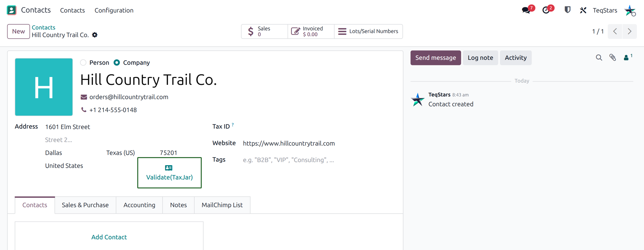The width and height of the screenshot is (644, 250).
Task: Click the phone handset icon
Action: [x=84, y=110]
